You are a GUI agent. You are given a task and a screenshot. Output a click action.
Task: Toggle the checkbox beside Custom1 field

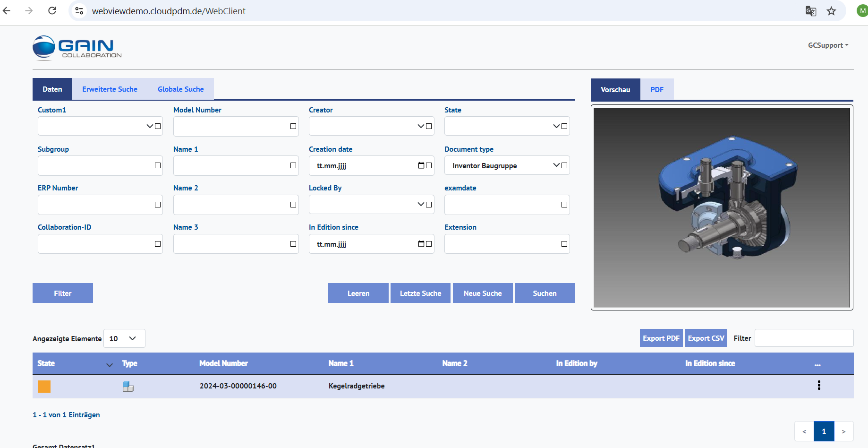(158, 126)
